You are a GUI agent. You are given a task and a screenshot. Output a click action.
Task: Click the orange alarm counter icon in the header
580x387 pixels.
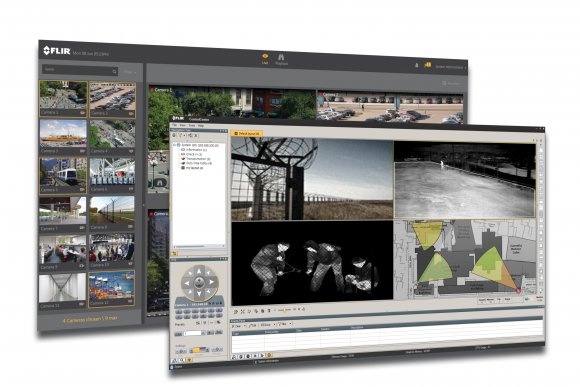pyautogui.click(x=428, y=65)
